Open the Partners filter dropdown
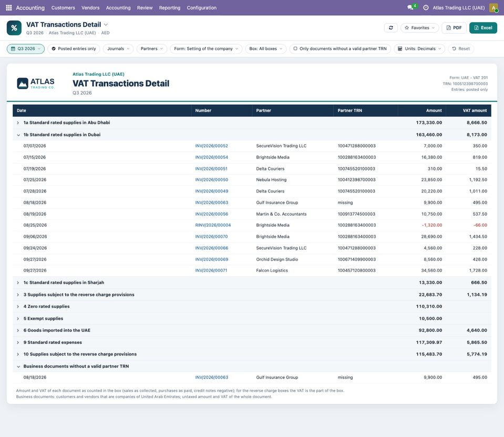 click(x=152, y=48)
